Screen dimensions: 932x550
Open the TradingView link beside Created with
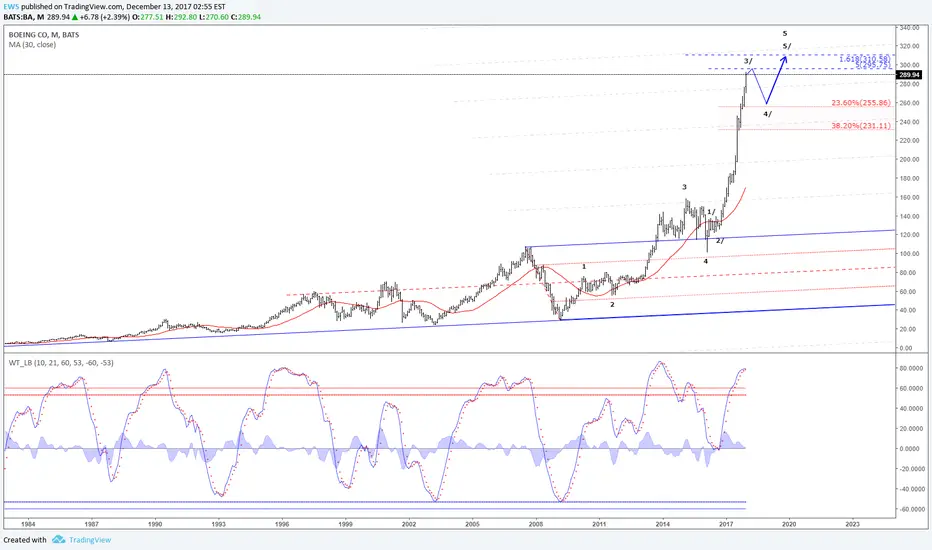click(x=90, y=540)
